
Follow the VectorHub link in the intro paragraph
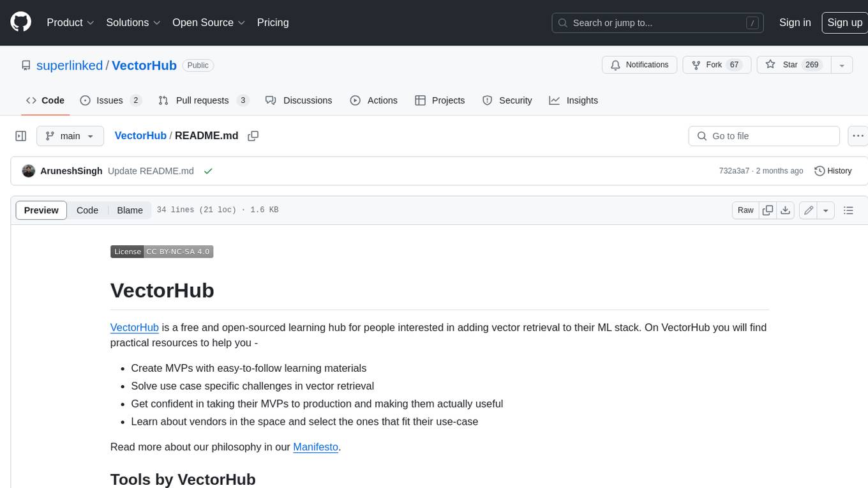tap(135, 328)
